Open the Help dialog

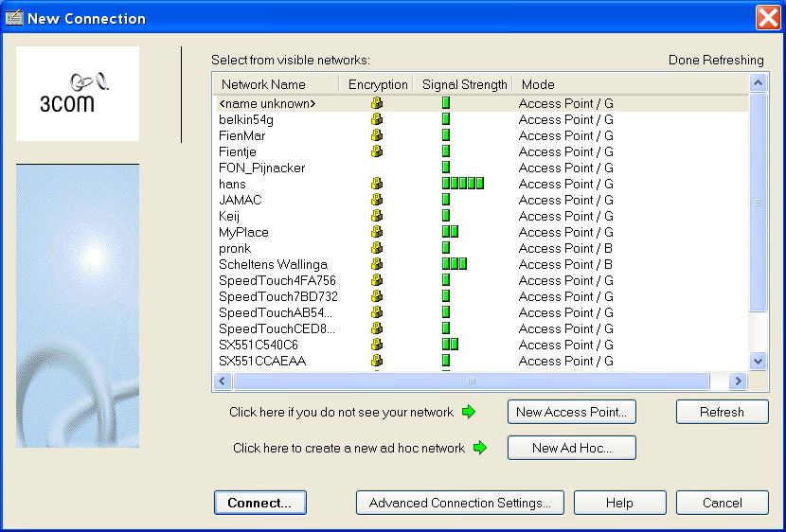click(x=619, y=503)
